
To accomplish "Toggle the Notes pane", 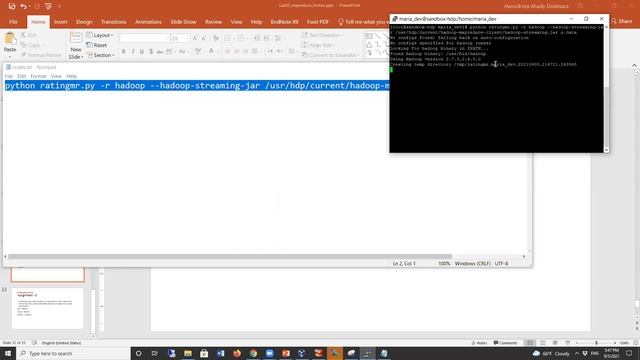I will 479,343.
